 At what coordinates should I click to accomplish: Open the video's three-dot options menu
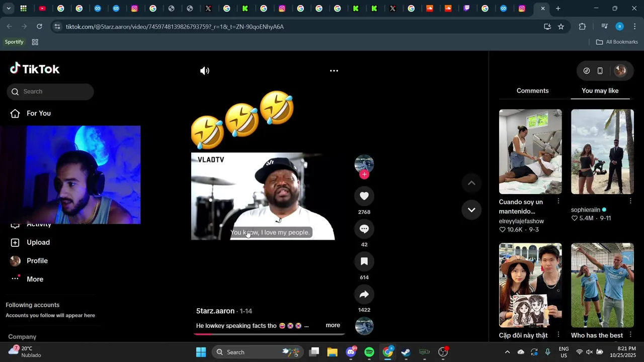334,71
